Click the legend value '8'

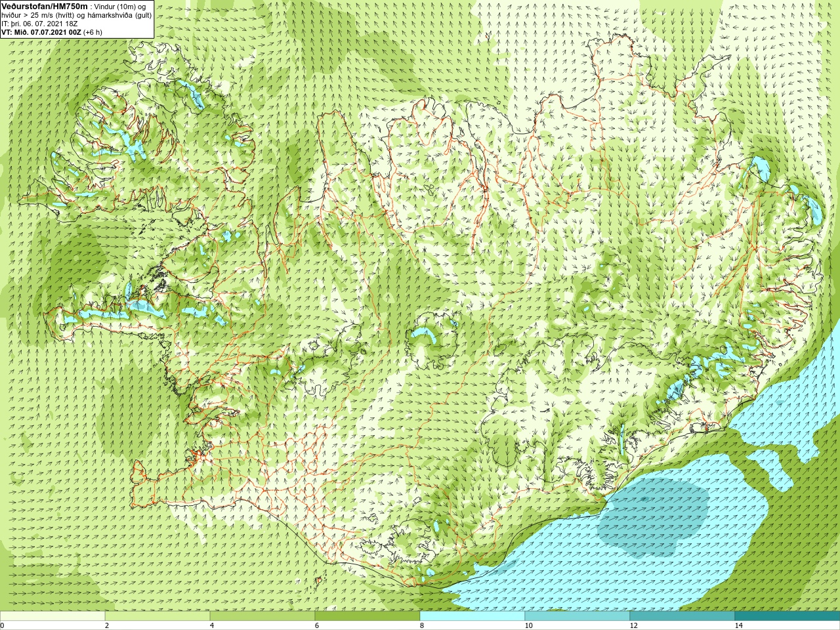click(422, 625)
